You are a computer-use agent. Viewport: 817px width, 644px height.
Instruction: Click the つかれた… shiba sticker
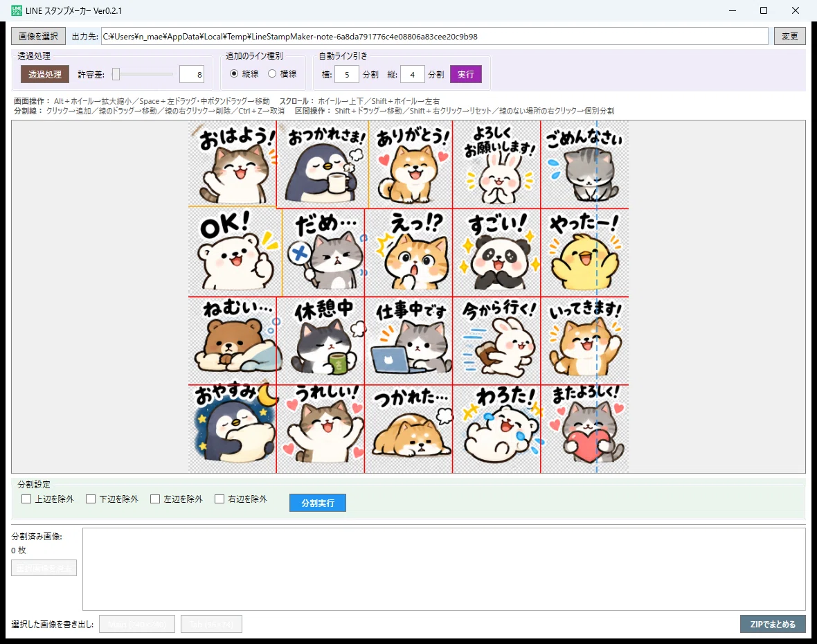coord(409,429)
